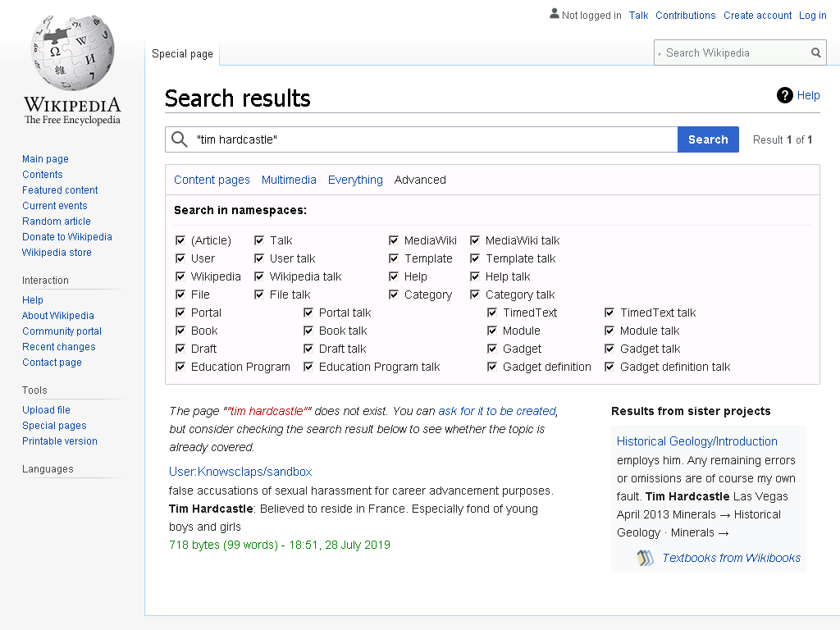Open Wikipedia store link
Image resolution: width=840 pixels, height=630 pixels.
[x=57, y=253]
